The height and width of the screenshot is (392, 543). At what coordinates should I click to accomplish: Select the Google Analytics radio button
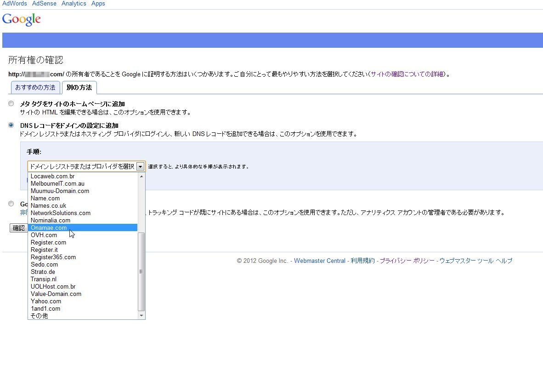point(11,204)
